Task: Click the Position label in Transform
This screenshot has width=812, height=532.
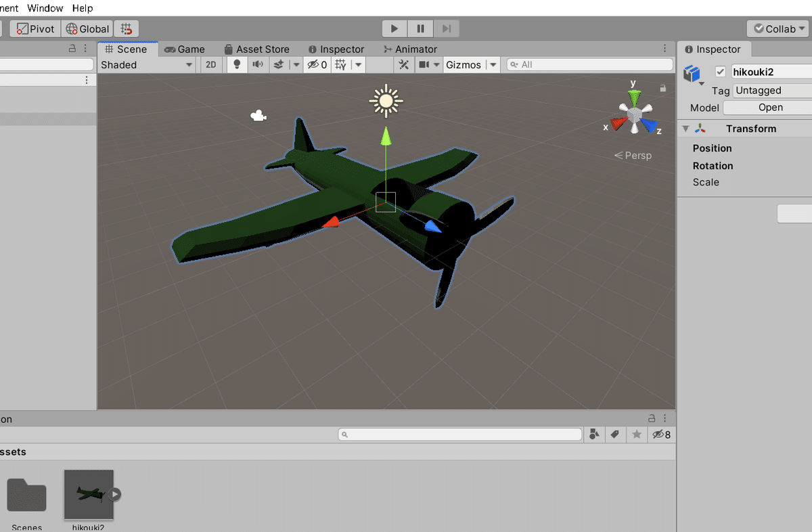Action: 712,148
